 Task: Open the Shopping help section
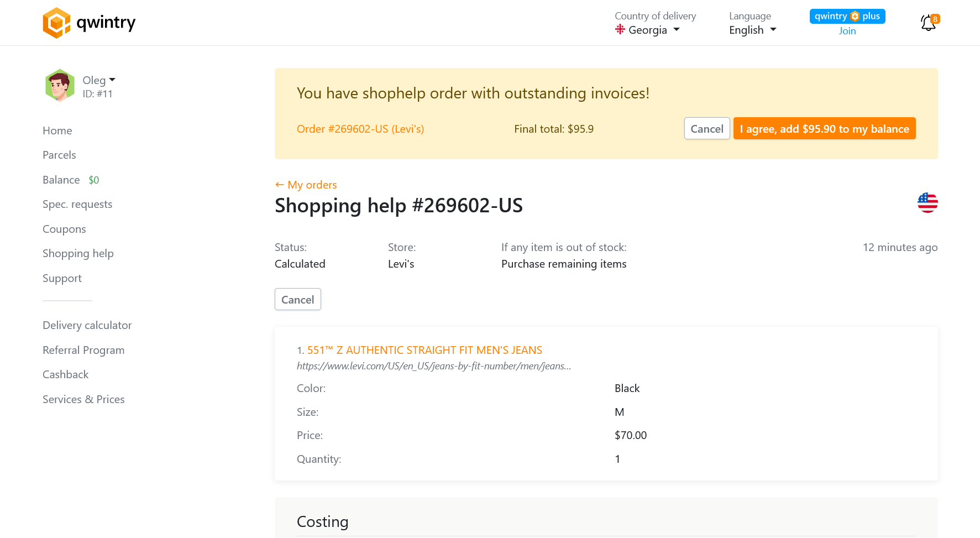(x=78, y=253)
